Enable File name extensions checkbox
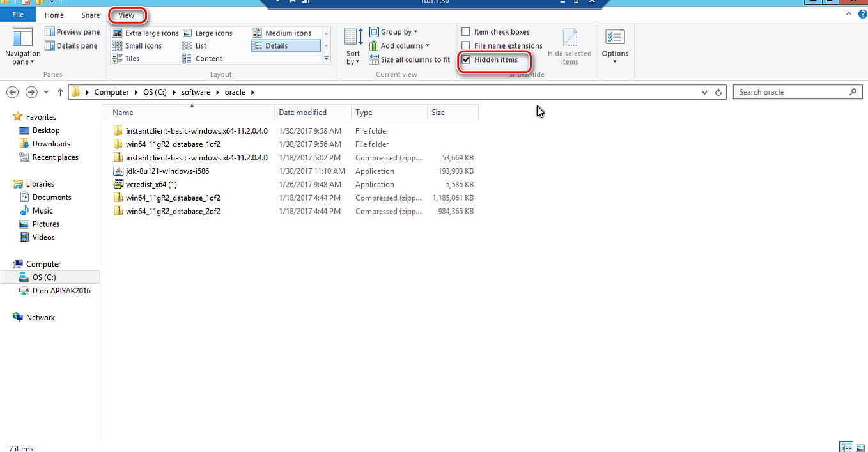The image size is (868, 452). coord(502,46)
